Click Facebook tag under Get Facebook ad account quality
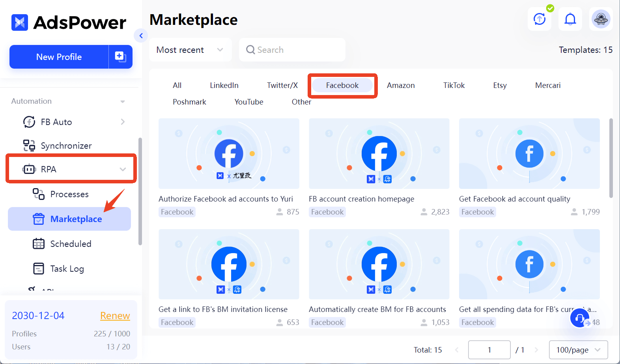This screenshot has height=364, width=620. coord(478,212)
